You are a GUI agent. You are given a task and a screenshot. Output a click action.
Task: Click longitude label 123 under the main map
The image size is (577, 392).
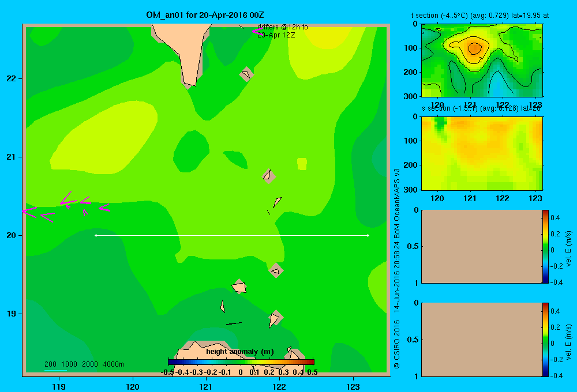click(x=353, y=386)
